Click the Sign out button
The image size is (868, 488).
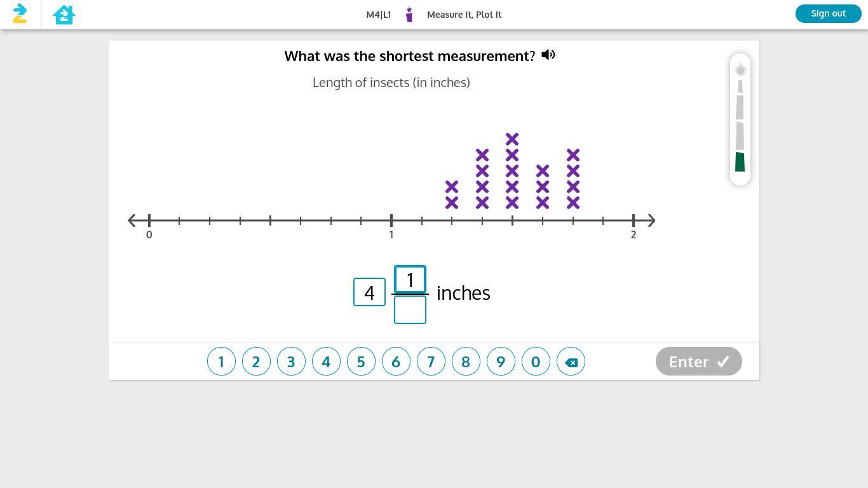(828, 13)
